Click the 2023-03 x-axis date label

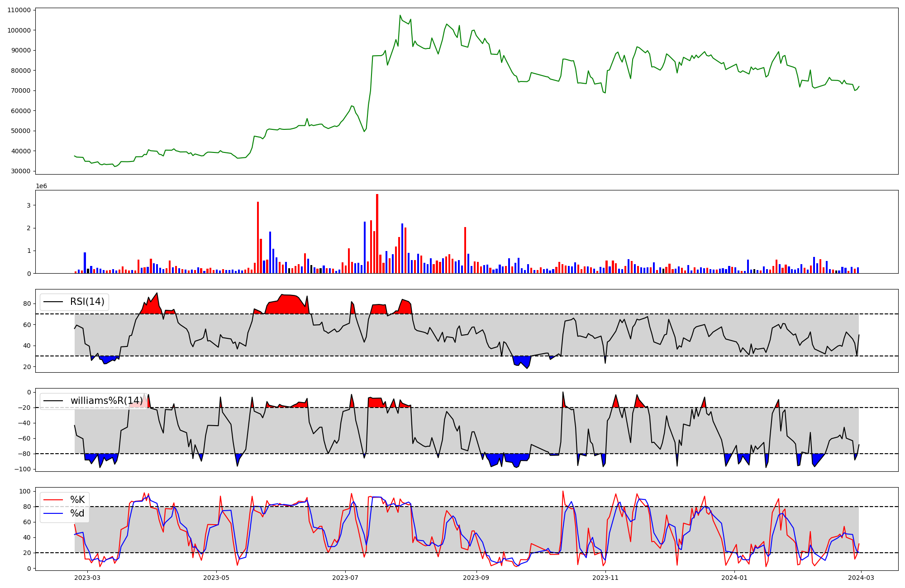tap(87, 578)
